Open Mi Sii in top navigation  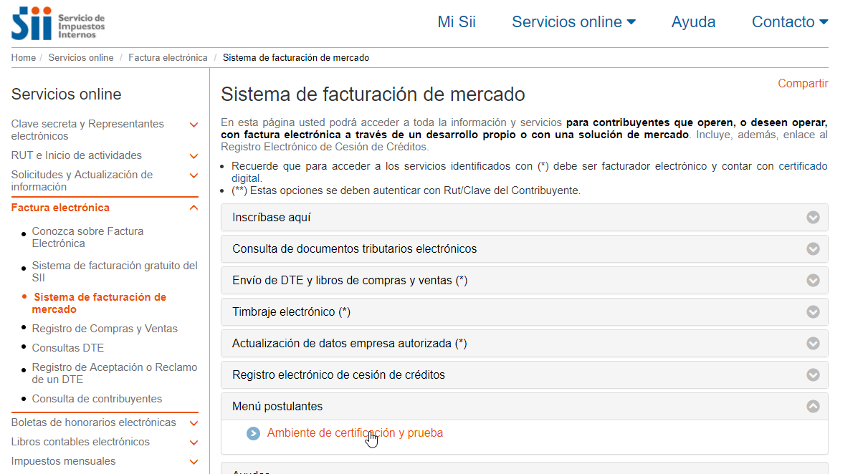pyautogui.click(x=457, y=22)
